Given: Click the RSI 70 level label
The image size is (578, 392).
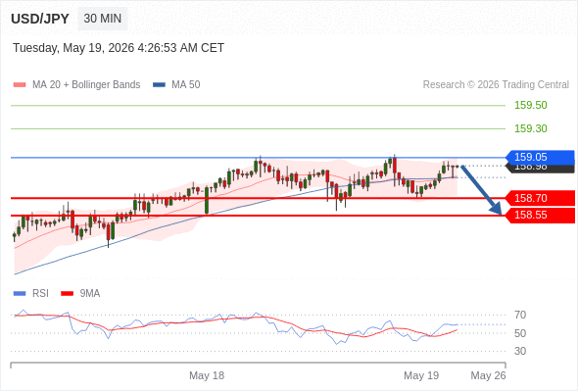Looking at the screenshot, I should pyautogui.click(x=520, y=315).
